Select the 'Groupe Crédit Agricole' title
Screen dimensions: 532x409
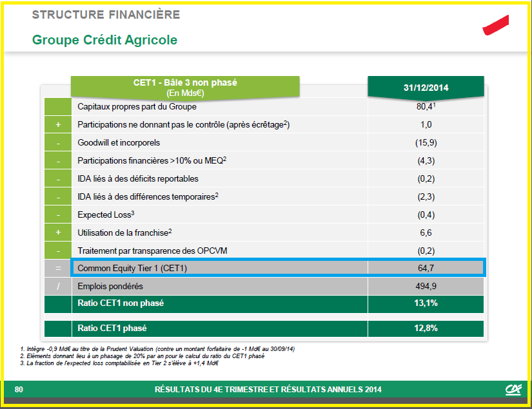(x=104, y=40)
